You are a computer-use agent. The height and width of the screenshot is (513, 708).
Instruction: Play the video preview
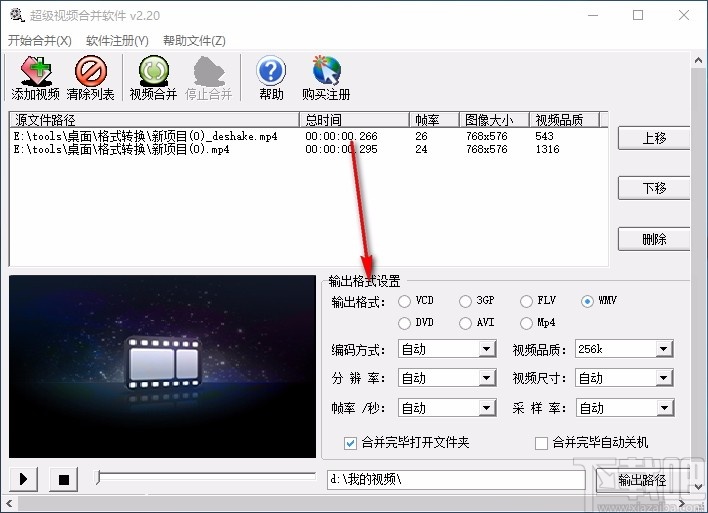(23, 479)
